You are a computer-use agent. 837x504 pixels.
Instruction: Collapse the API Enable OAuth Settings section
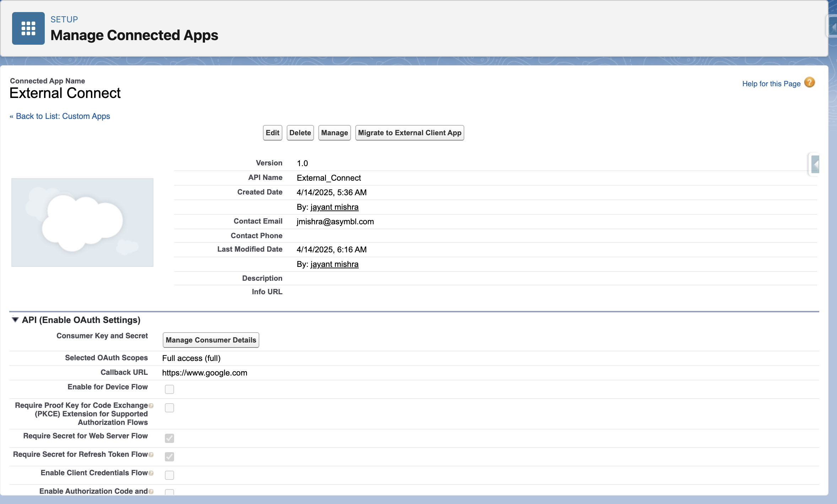point(15,319)
